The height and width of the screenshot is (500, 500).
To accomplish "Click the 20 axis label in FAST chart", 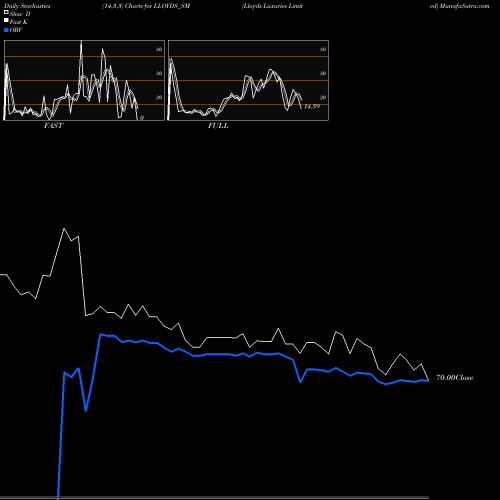I will tap(159, 97).
